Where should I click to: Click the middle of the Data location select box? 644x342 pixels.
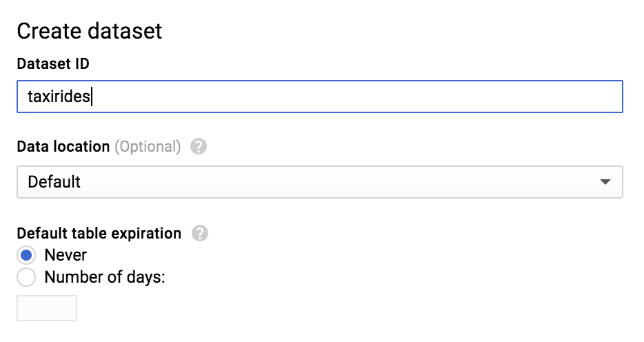tap(319, 182)
